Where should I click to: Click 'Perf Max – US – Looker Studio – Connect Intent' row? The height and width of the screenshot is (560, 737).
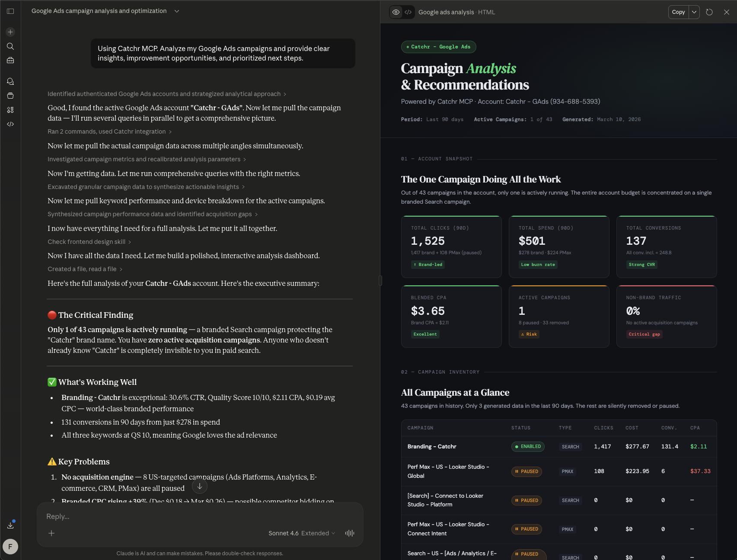coord(559,529)
